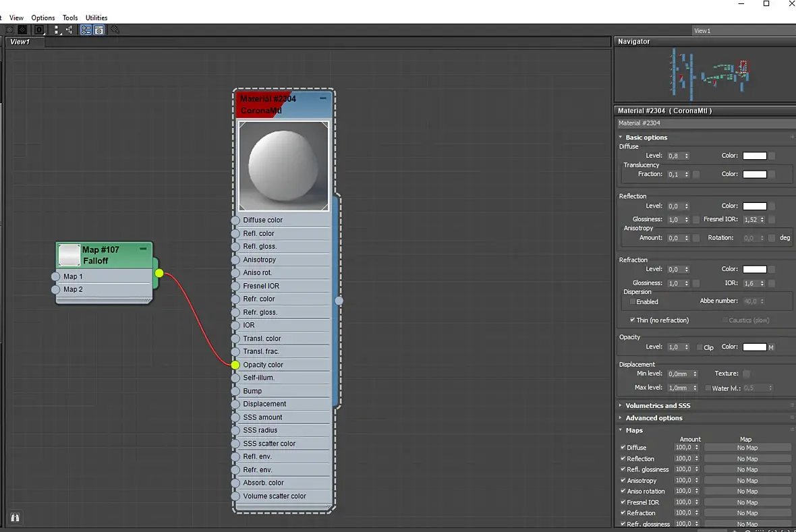Click the Falloff map output socket
This screenshot has width=796, height=532.
click(159, 273)
